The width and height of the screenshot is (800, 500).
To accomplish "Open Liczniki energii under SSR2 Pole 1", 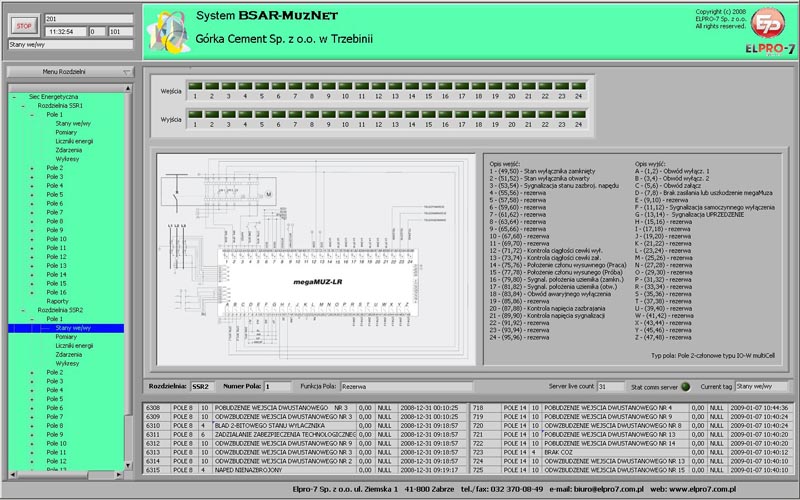I will point(74,345).
